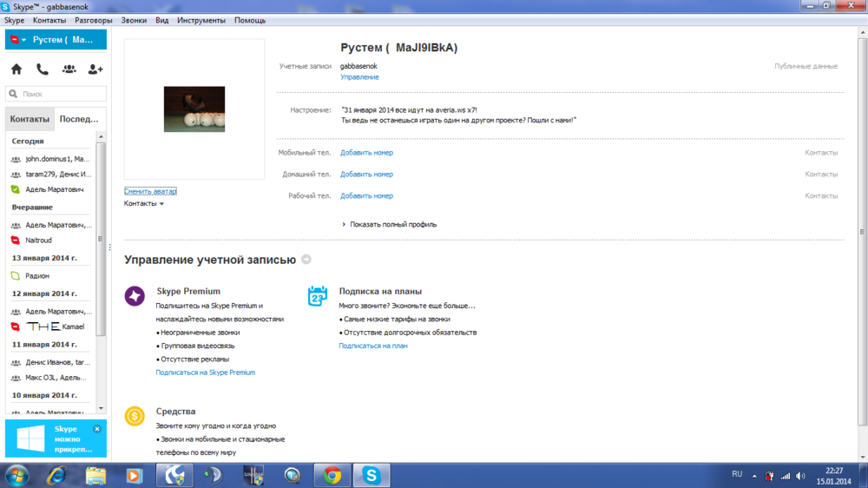Open the Windows Start button
868x488 pixels.
click(x=16, y=476)
